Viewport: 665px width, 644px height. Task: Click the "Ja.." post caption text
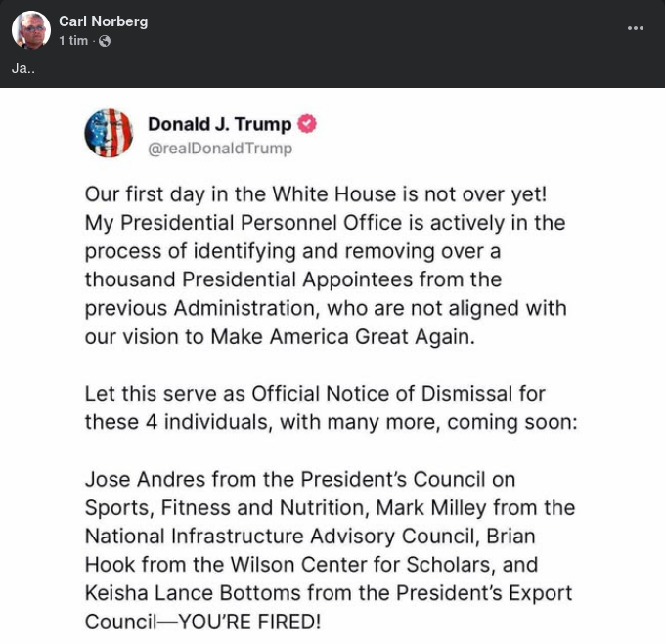[x=23, y=68]
